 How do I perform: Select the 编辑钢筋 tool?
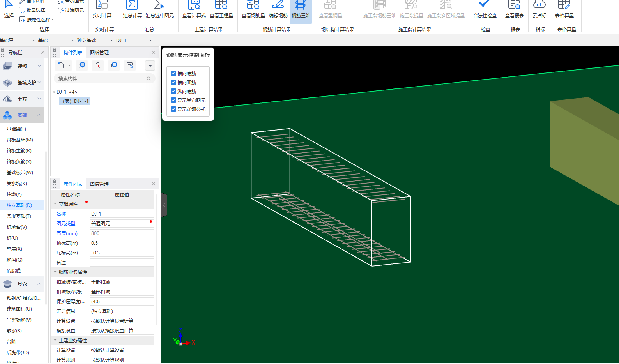click(x=278, y=10)
